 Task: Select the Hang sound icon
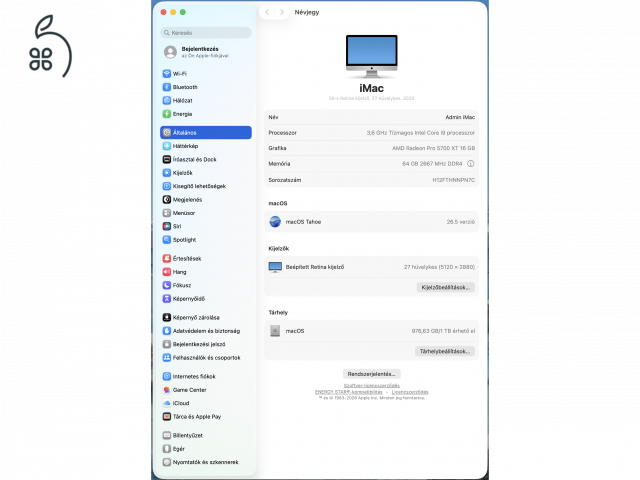coord(167,272)
